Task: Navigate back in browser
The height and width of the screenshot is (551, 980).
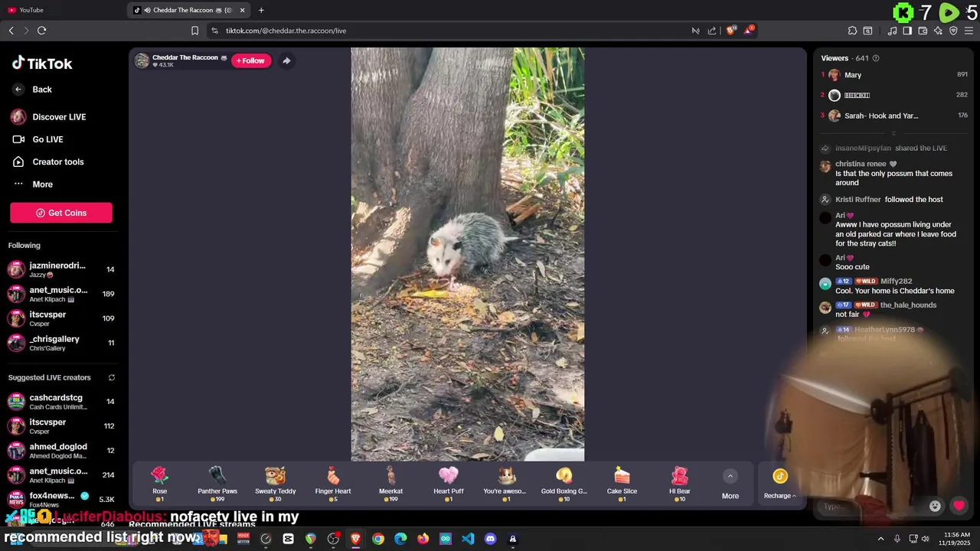Action: (11, 31)
